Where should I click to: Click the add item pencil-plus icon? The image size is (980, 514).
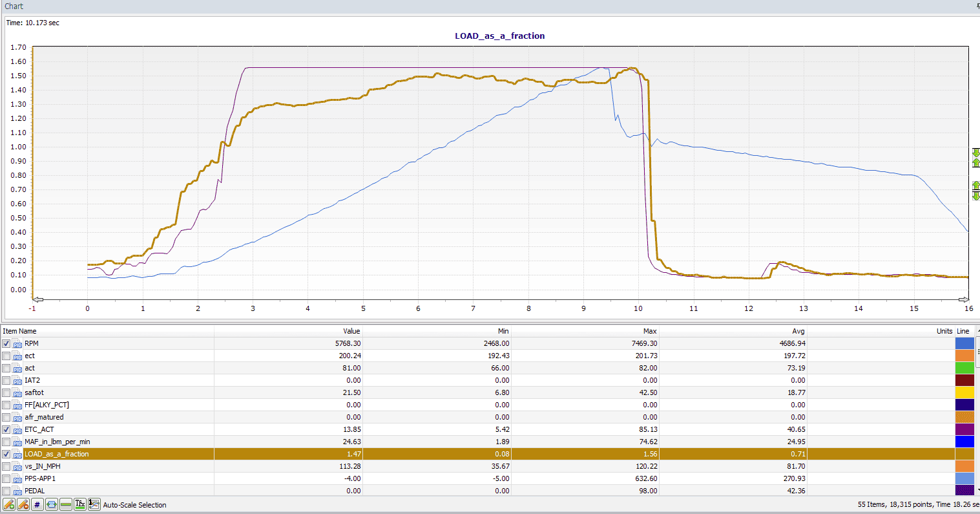9,504
